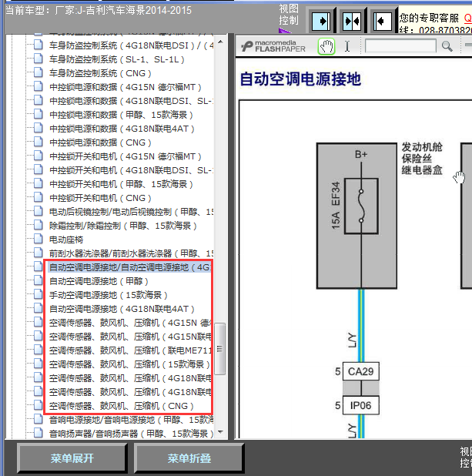The width and height of the screenshot is (472, 476).
Task: Click the CA29 connector box
Action: [x=361, y=371]
